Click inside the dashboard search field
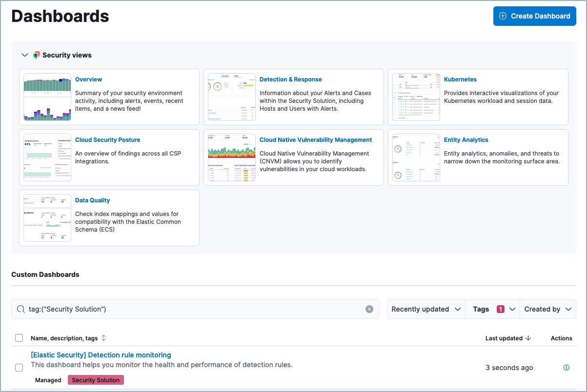The height and width of the screenshot is (392, 587). [x=195, y=309]
